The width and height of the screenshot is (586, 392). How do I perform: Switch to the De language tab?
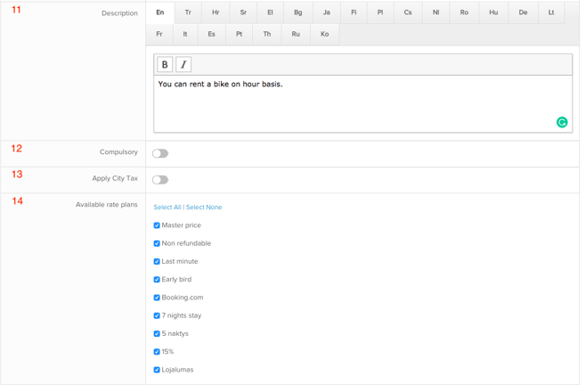(x=523, y=12)
